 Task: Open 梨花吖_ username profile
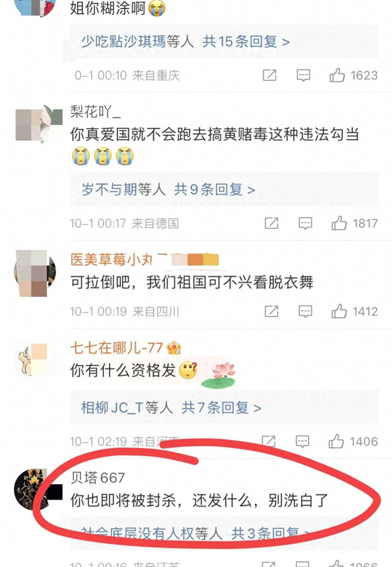(95, 112)
